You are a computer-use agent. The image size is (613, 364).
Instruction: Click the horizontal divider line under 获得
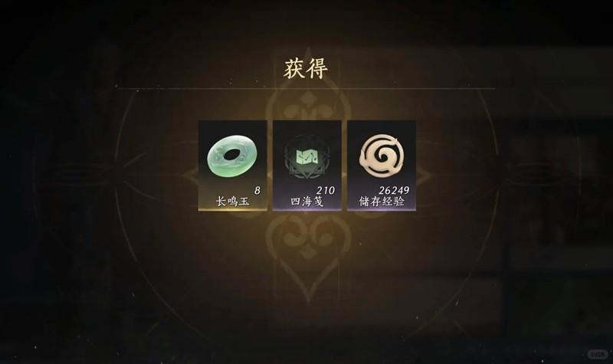(307, 89)
